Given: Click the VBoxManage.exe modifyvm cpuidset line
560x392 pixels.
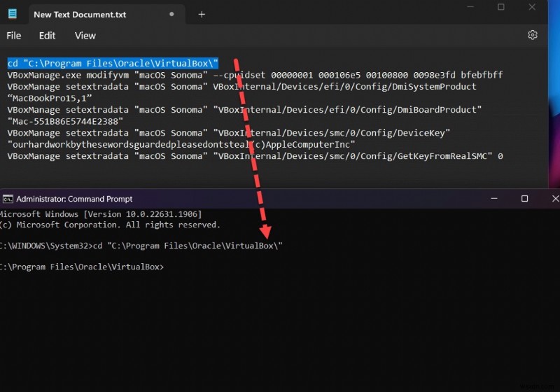Looking at the screenshot, I should click(x=255, y=75).
